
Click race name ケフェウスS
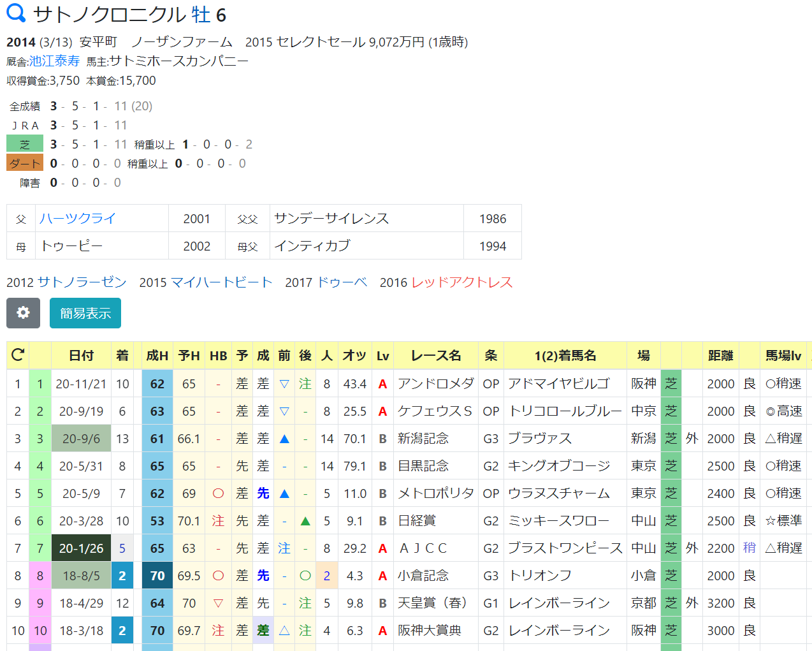coord(435,411)
